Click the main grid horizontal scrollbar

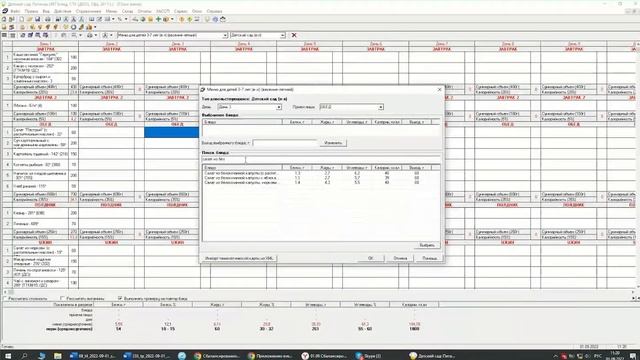(x=320, y=292)
